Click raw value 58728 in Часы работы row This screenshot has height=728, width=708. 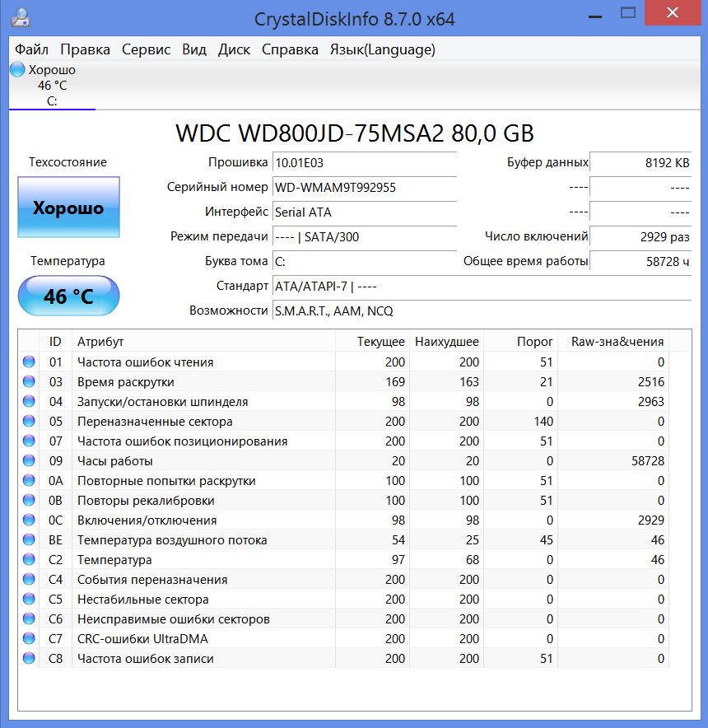coord(648,461)
